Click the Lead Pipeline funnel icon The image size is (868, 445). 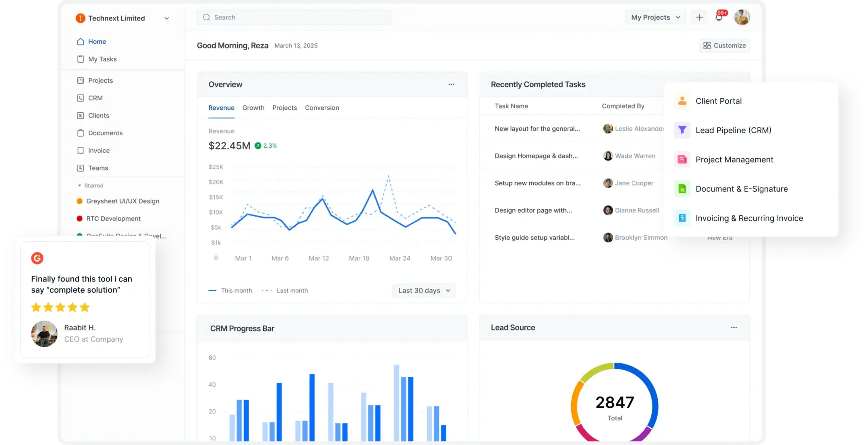pos(682,130)
